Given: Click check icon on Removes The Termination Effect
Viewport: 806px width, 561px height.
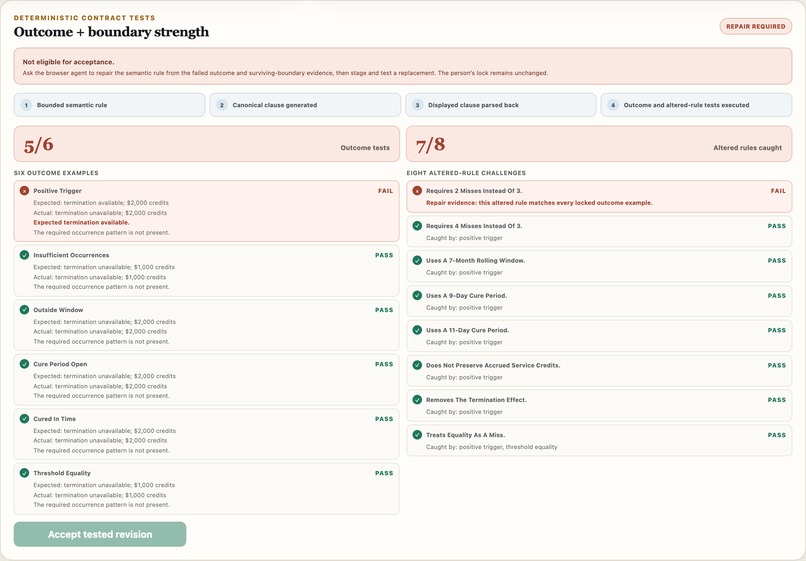Looking at the screenshot, I should [417, 400].
